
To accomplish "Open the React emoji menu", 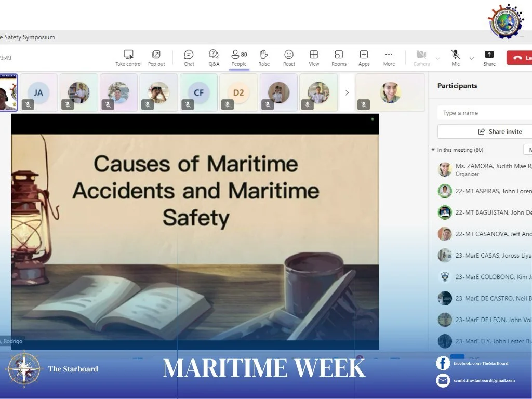I will pos(289,58).
